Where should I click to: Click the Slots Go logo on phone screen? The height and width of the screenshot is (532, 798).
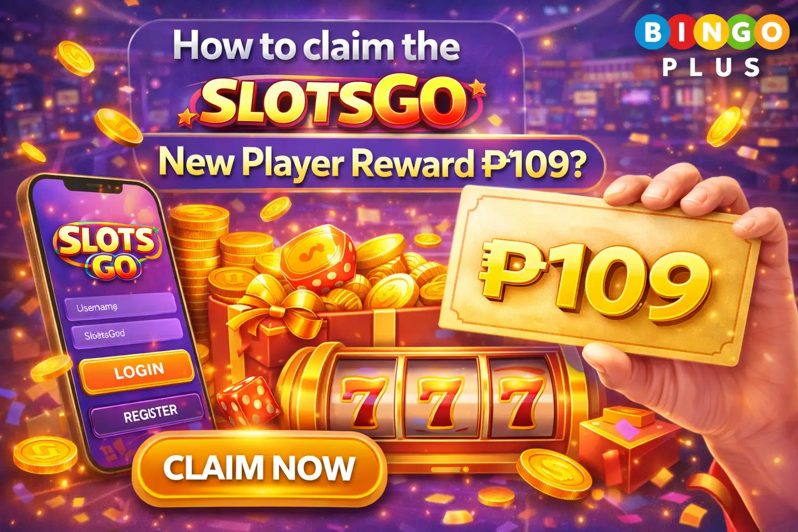click(x=107, y=251)
